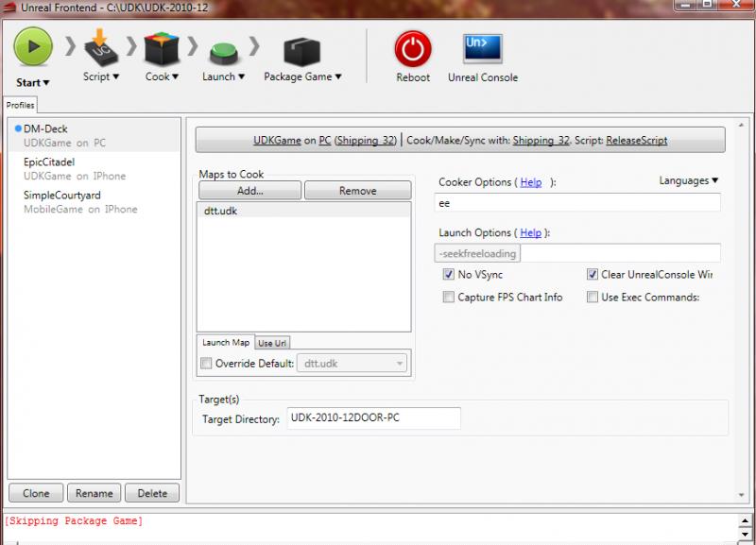Click the Cooker Options input field

click(577, 203)
